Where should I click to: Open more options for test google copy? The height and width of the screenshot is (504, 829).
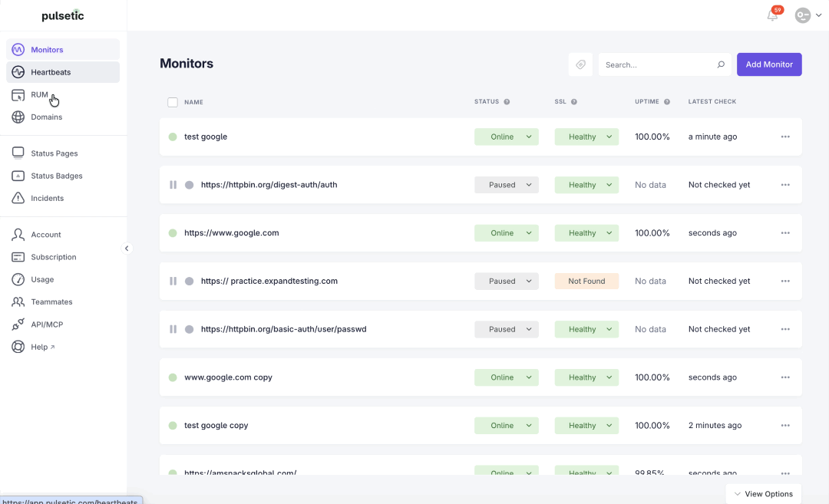click(785, 425)
